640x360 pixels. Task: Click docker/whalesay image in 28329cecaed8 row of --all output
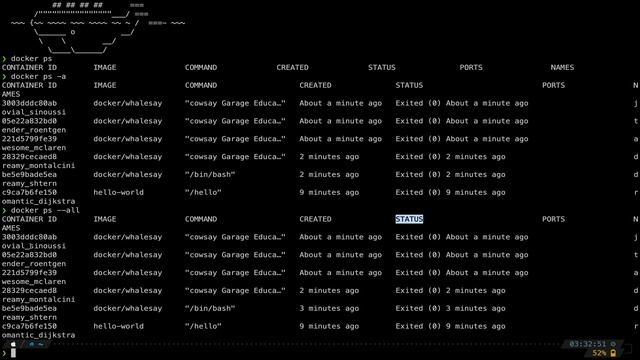tap(128, 291)
